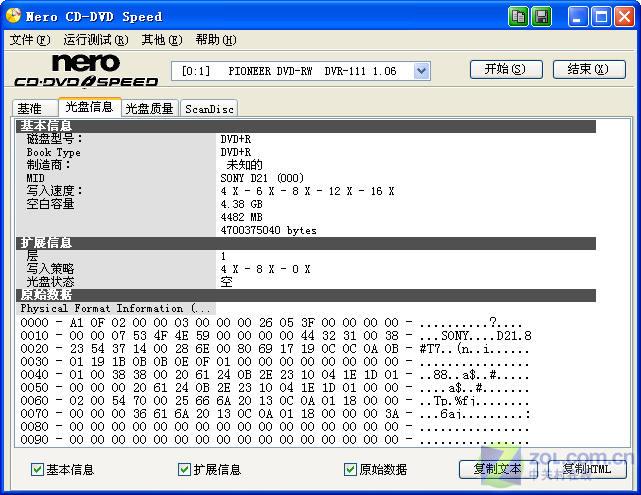Open the 运行测试(R) menu
The height and width of the screenshot is (495, 641).
(96, 40)
